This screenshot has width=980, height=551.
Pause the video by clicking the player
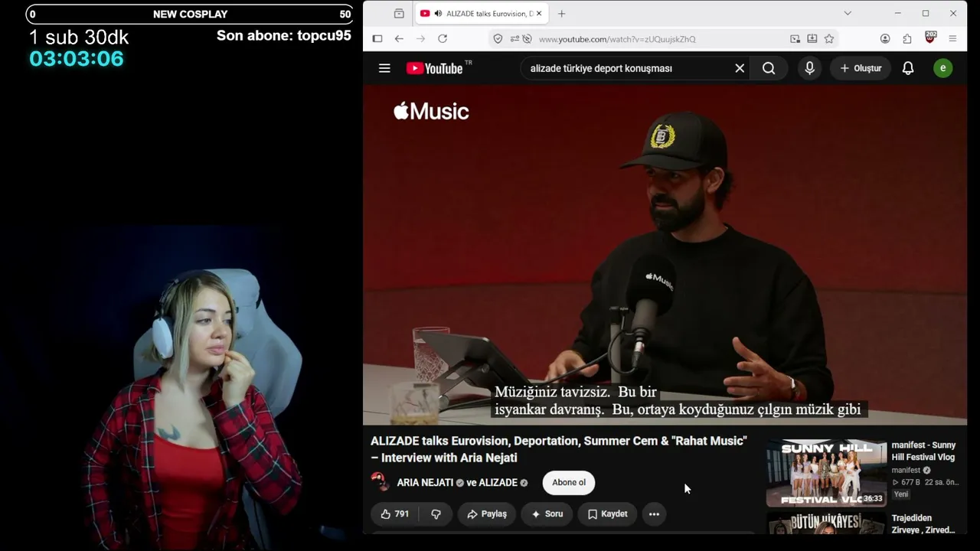pyautogui.click(x=665, y=254)
